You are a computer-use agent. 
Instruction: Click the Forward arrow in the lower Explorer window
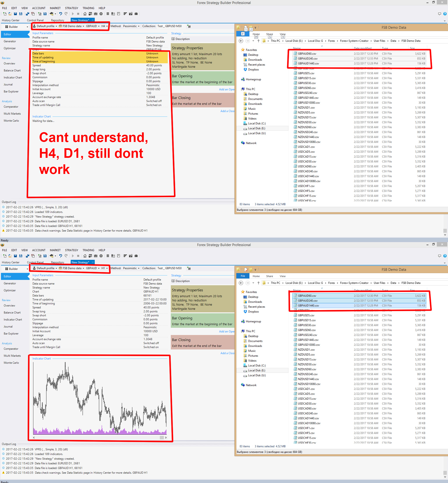248,283
